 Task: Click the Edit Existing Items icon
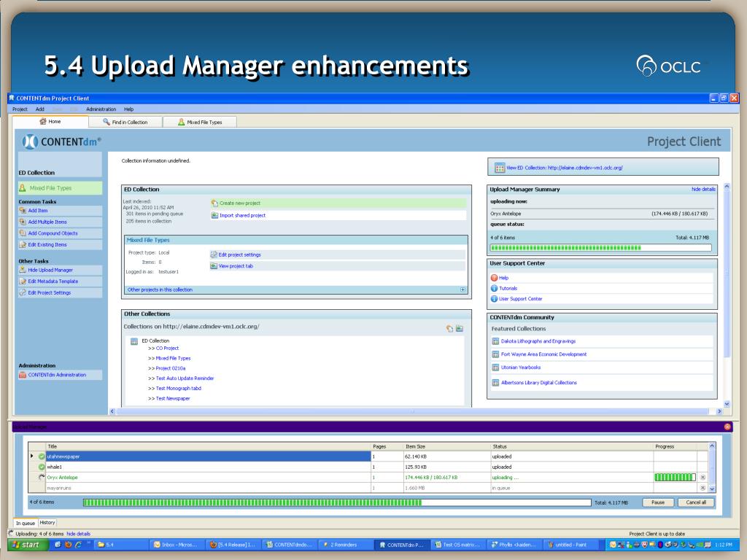coord(23,245)
